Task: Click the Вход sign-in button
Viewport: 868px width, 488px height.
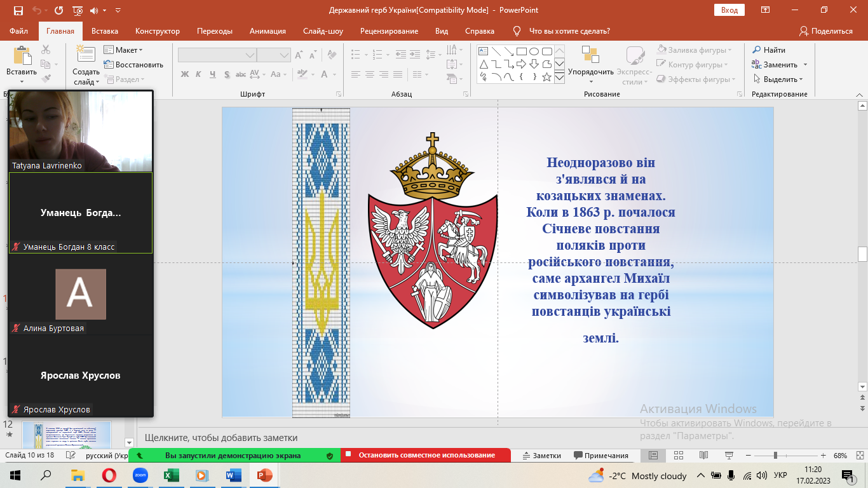Action: pyautogui.click(x=729, y=10)
